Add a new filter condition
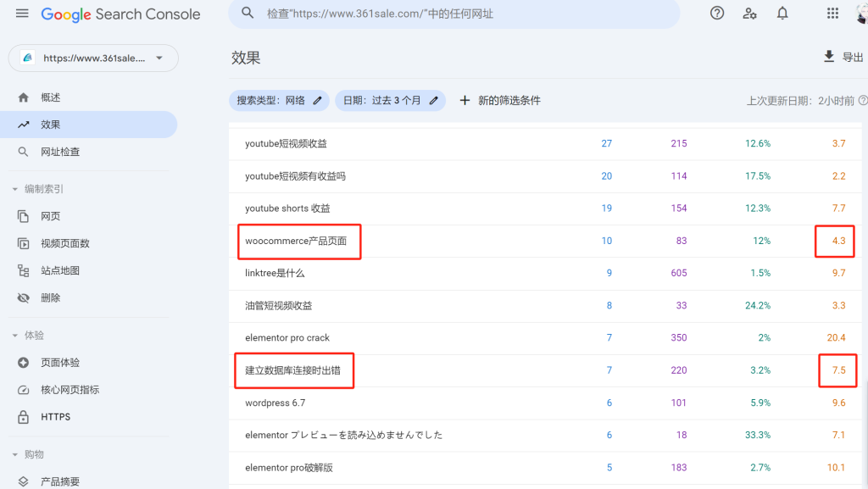Viewport: 868px width, 489px height. click(x=500, y=100)
